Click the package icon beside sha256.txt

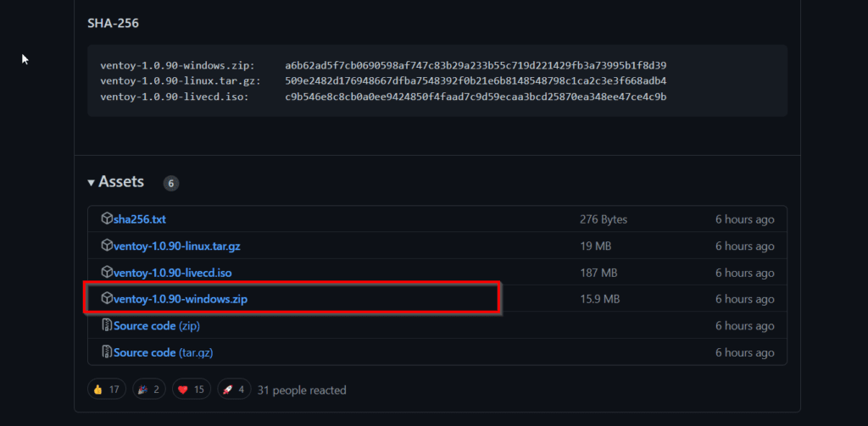[x=107, y=219]
